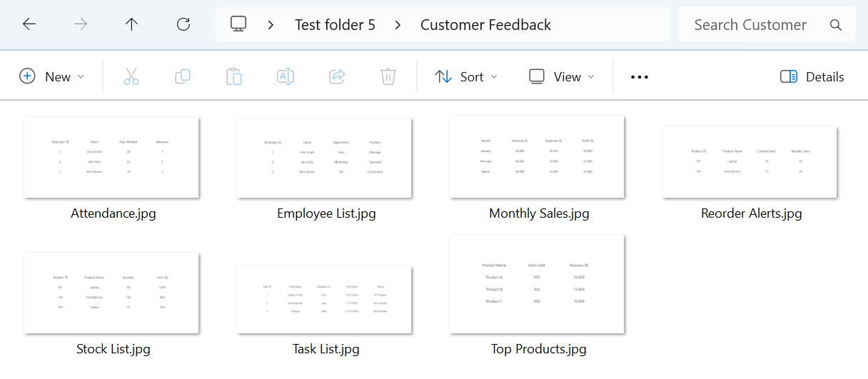868x379 pixels.
Task: Click the Copy icon in toolbar
Action: click(x=183, y=76)
